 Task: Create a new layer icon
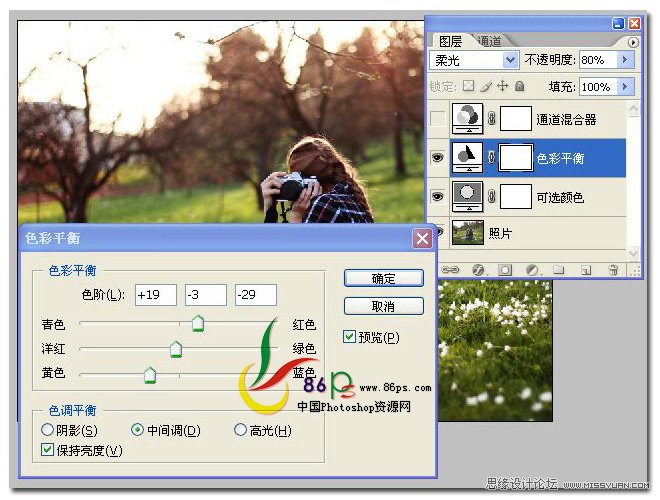click(586, 270)
